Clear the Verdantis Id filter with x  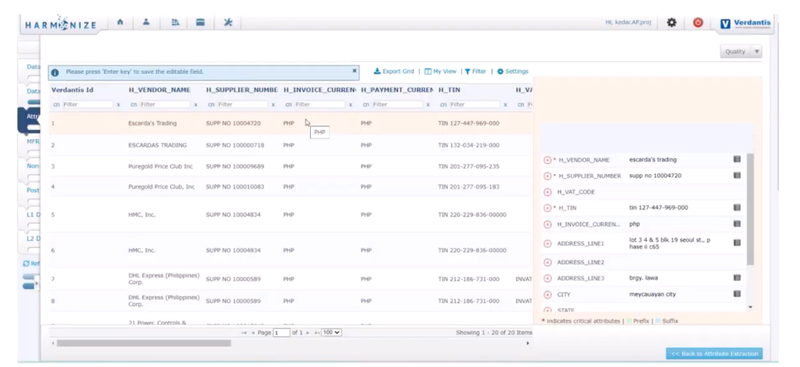coord(118,105)
